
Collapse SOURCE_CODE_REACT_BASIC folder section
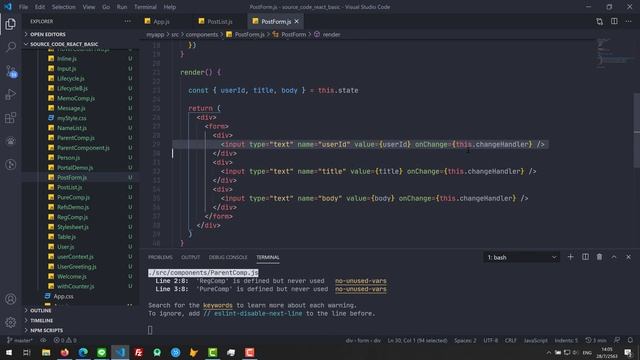pos(81,44)
